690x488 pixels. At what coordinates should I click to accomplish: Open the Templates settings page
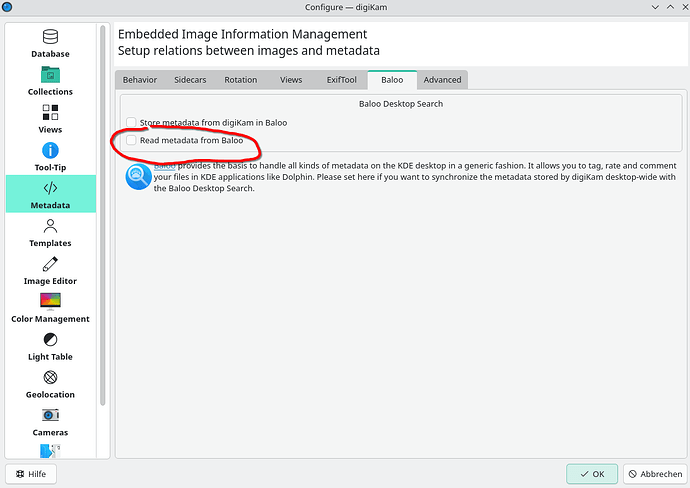tap(50, 233)
